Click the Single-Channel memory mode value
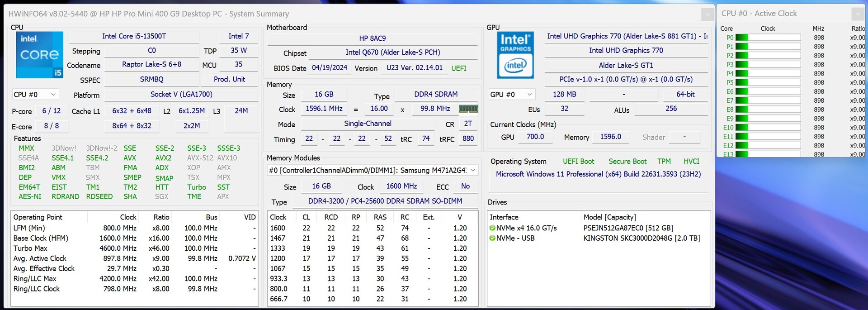The image size is (868, 310). point(368,124)
